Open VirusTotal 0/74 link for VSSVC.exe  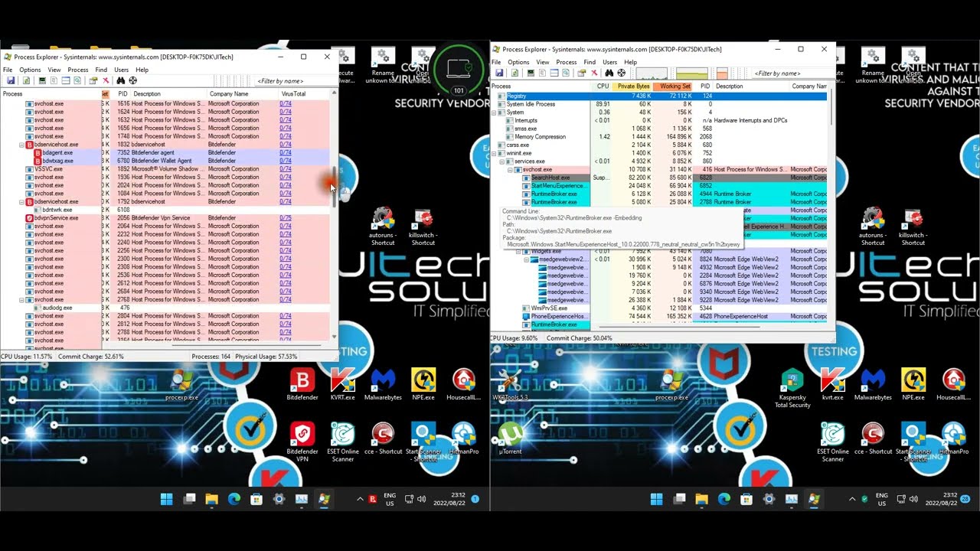tap(286, 169)
